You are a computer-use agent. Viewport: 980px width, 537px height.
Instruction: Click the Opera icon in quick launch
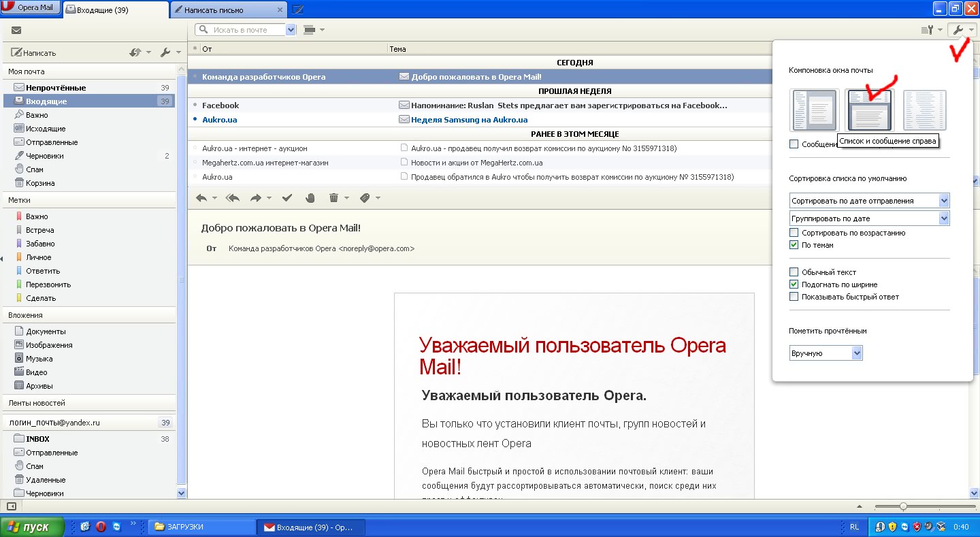click(101, 527)
